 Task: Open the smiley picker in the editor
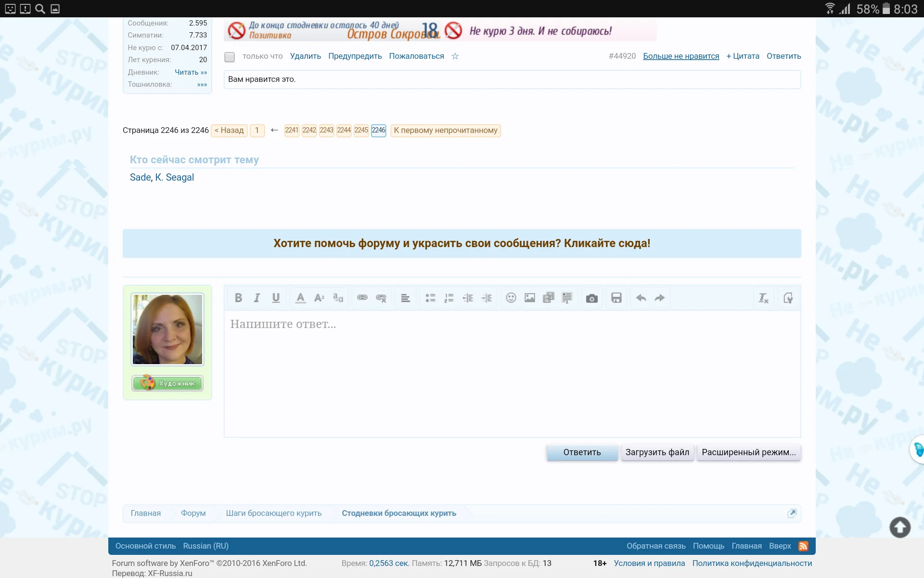[x=511, y=298]
